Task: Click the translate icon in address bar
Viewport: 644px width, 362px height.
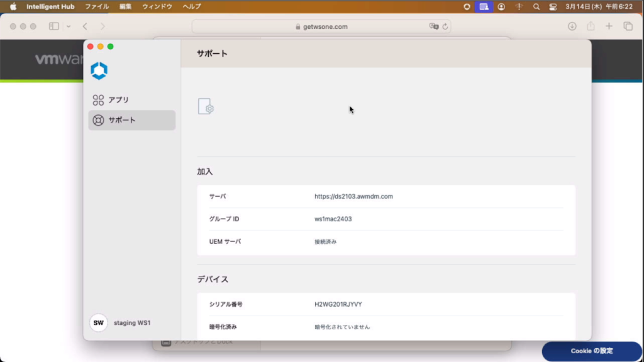Action: tap(433, 26)
